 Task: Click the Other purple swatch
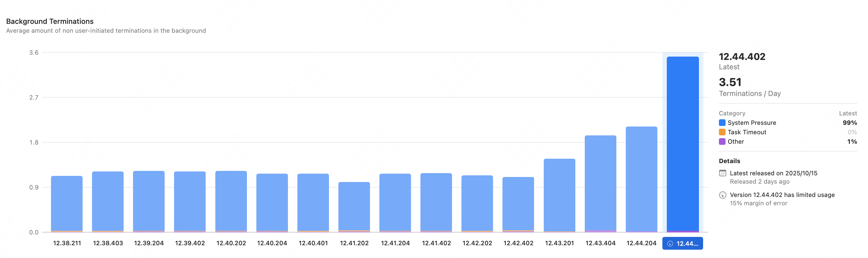point(722,142)
